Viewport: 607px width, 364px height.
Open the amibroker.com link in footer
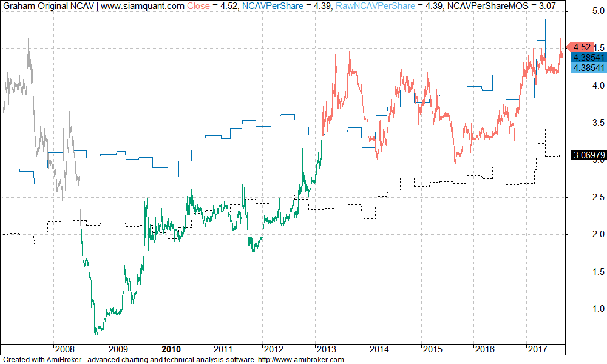pos(301,359)
